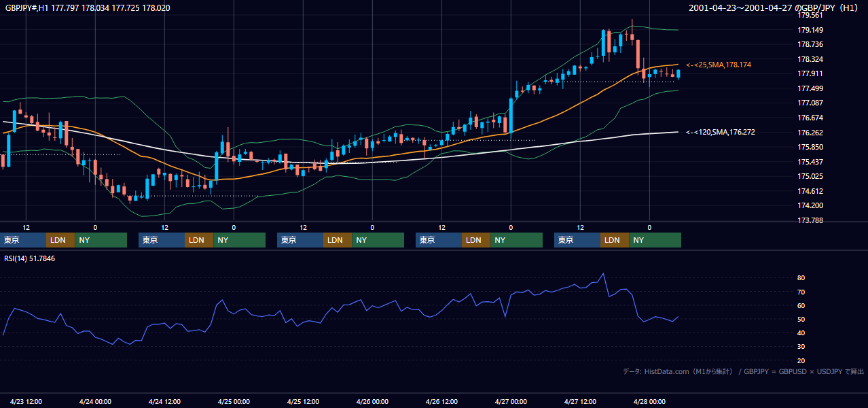
Task: Select the 4/25 12:00 date label
Action: coord(303,402)
